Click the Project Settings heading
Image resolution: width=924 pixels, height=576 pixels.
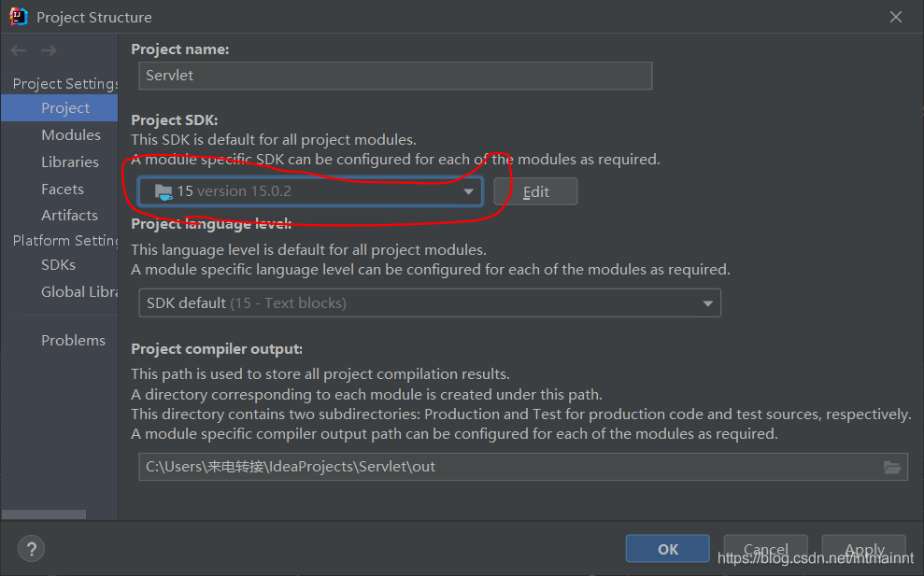pos(65,84)
